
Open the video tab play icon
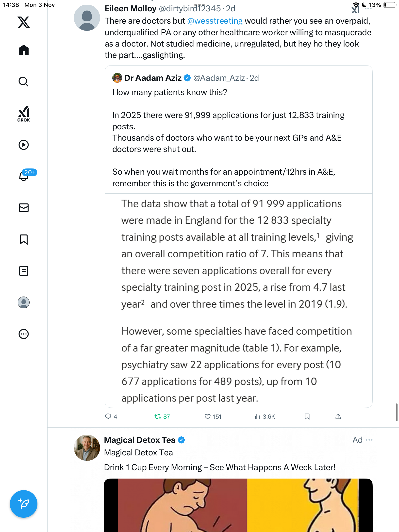coord(24,145)
